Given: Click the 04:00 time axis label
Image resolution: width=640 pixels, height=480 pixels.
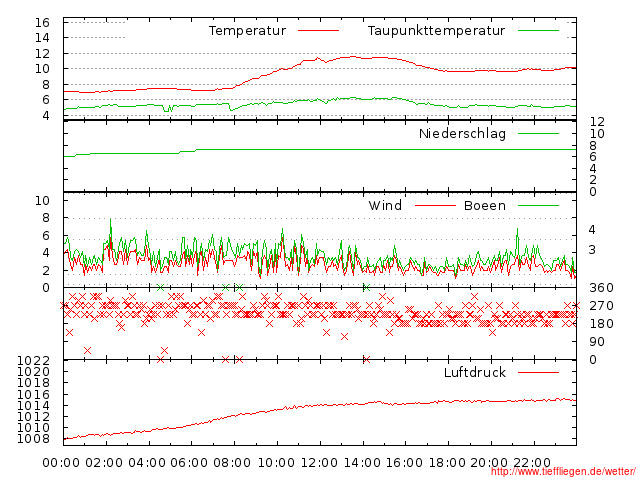Looking at the screenshot, I should 147,463.
